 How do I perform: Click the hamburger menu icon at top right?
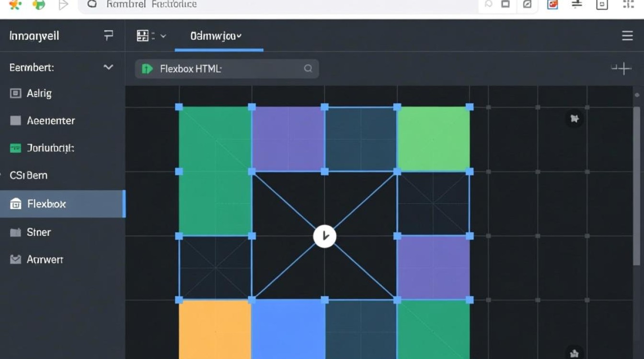627,36
